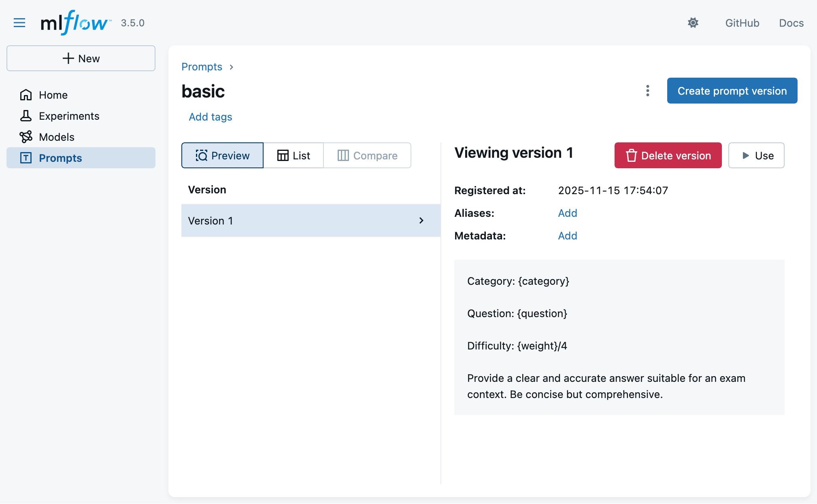Viewport: 817px width, 504px height.
Task: Click the mlflow logo
Action: (x=75, y=23)
